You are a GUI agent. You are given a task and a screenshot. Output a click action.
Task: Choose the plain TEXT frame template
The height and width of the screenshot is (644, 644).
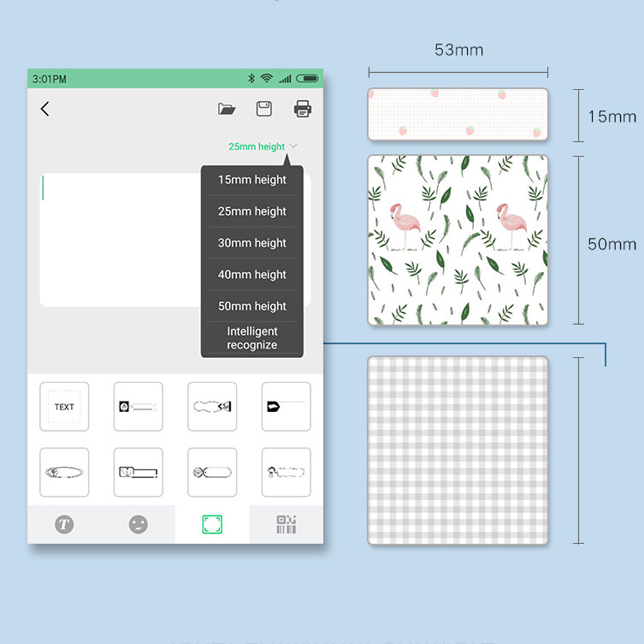pyautogui.click(x=64, y=406)
